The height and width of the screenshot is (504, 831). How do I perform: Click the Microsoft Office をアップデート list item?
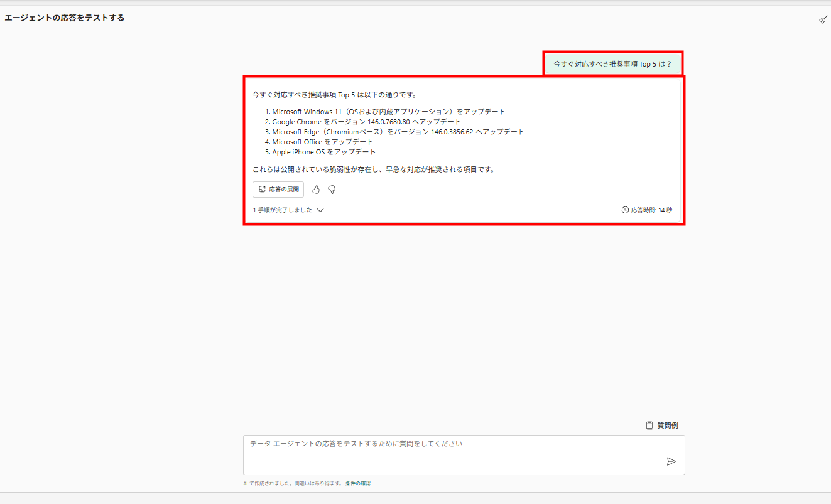point(323,142)
